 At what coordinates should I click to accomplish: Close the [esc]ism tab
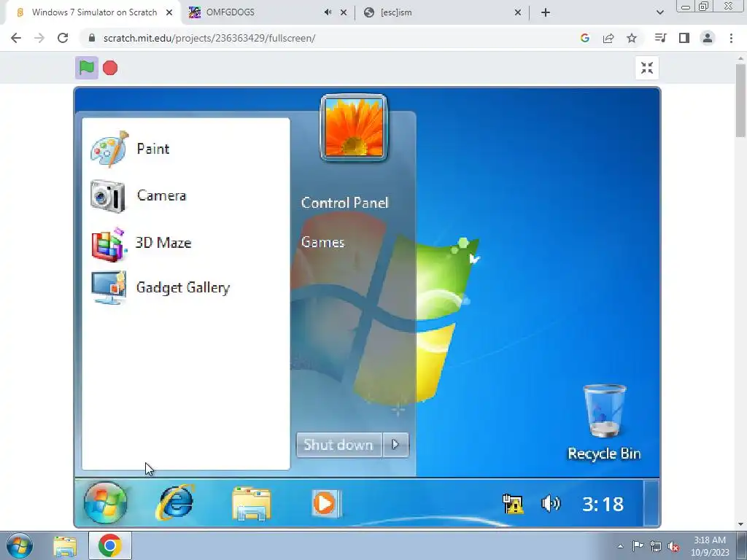pyautogui.click(x=518, y=12)
